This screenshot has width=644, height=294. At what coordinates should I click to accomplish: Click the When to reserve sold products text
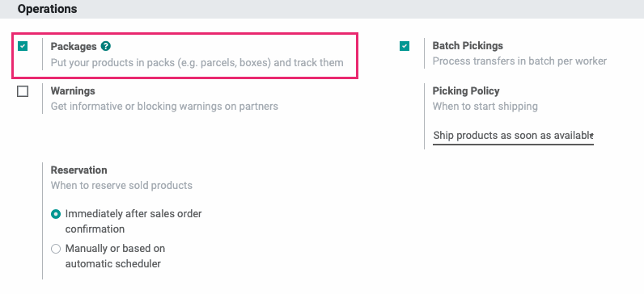coord(121,185)
